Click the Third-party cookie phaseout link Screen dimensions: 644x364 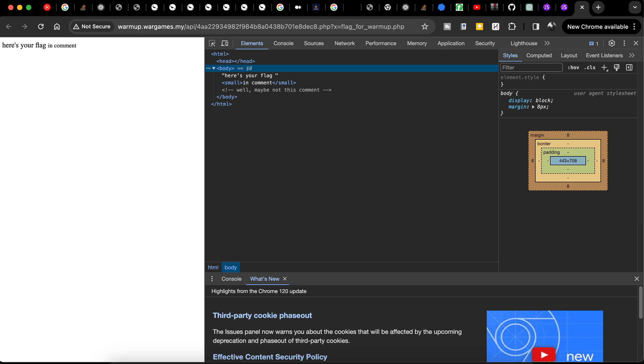[262, 315]
